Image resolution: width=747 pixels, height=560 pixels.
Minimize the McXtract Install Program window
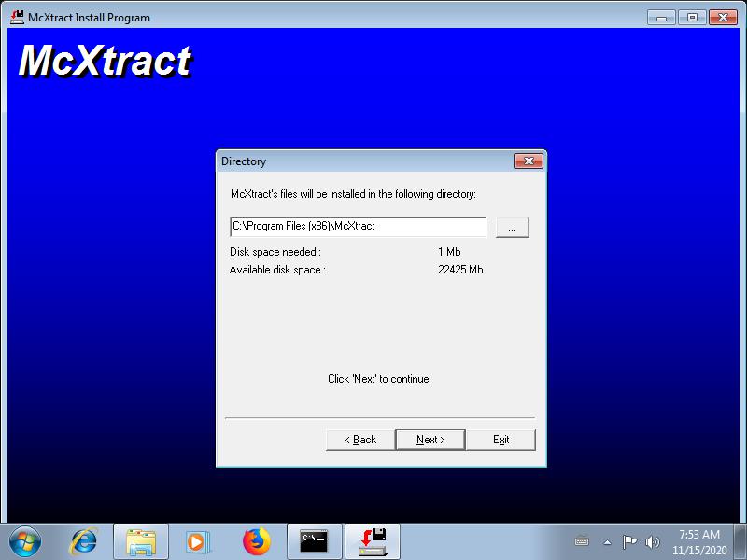(661, 18)
